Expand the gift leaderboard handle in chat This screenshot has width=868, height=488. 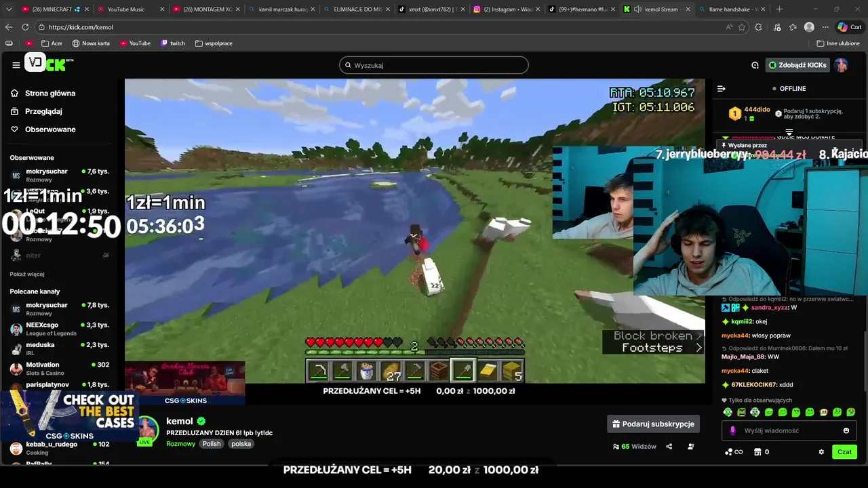[x=789, y=131]
